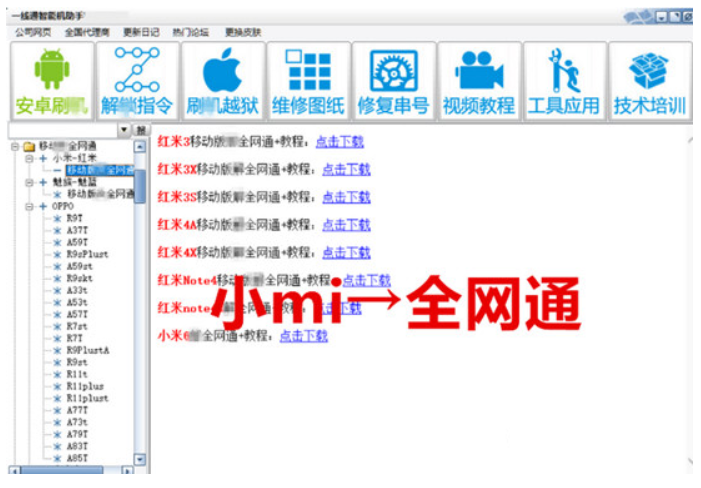This screenshot has width=701, height=488.
Task: Select the A79T tree item
Action: [77, 434]
